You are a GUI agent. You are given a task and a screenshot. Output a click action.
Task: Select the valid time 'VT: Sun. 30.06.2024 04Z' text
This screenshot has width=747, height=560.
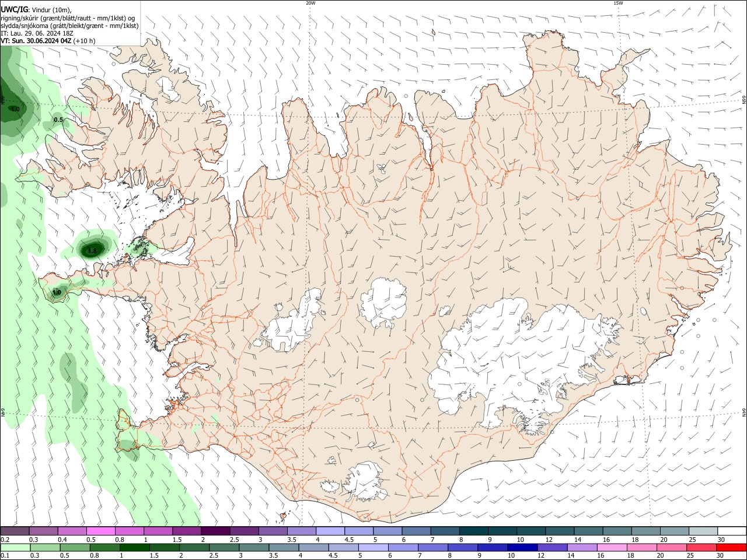(36, 41)
